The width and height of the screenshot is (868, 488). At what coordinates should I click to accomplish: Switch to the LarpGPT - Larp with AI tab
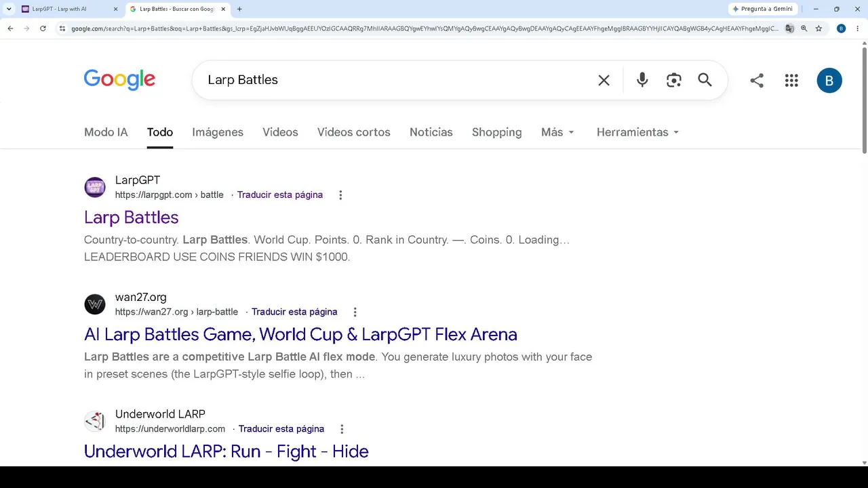click(x=65, y=9)
